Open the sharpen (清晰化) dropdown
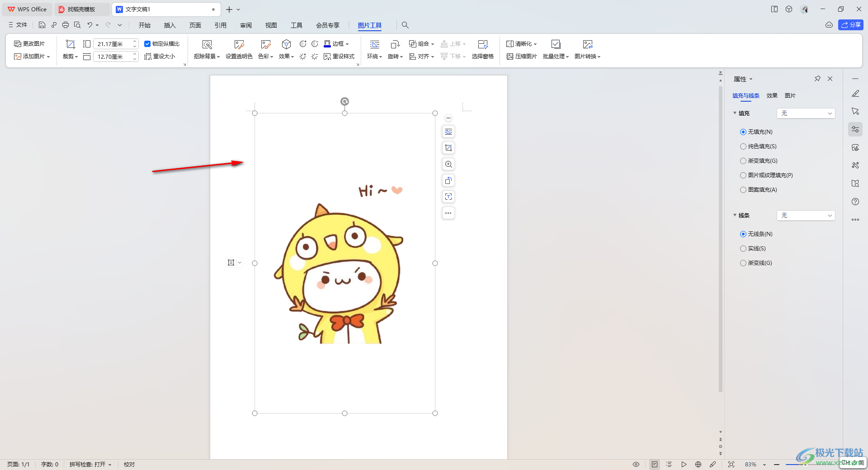Image resolution: width=868 pixels, height=470 pixels. click(522, 44)
